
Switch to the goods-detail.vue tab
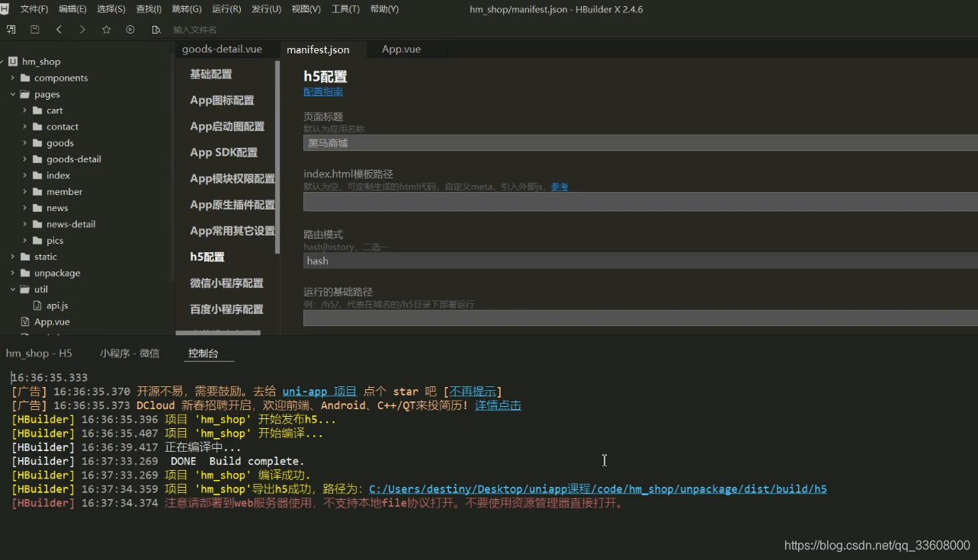point(222,49)
